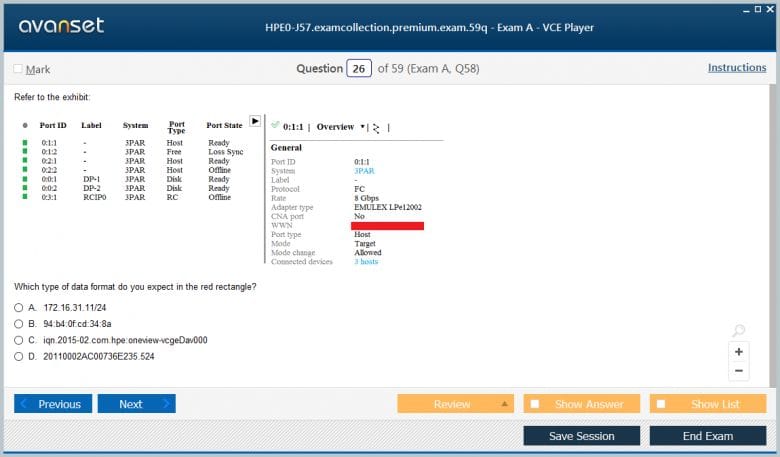Select port row 0:2:2

tap(133, 170)
